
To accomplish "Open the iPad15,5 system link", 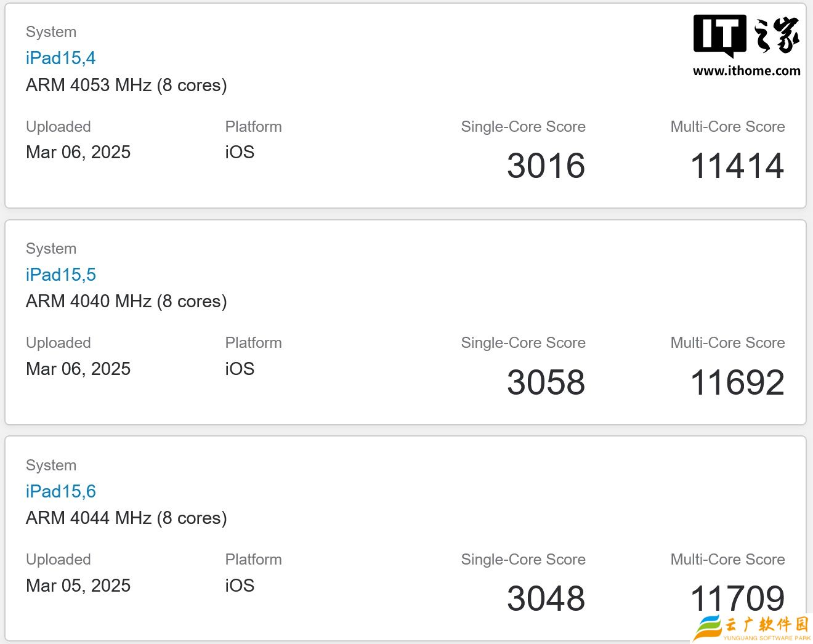I will pos(60,275).
